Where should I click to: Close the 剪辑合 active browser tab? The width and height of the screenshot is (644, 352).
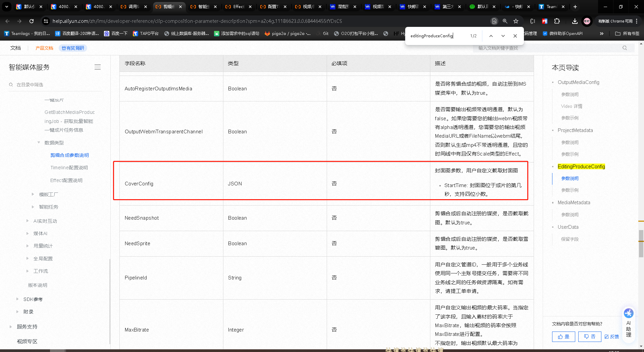(x=180, y=6)
